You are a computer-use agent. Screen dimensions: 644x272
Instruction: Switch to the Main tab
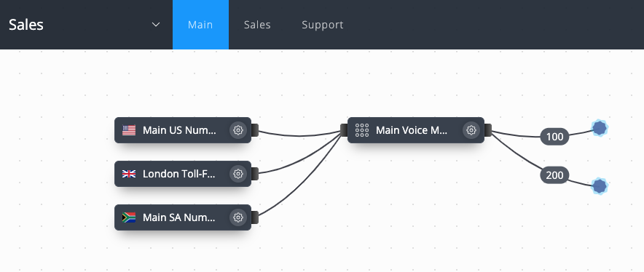(x=200, y=25)
